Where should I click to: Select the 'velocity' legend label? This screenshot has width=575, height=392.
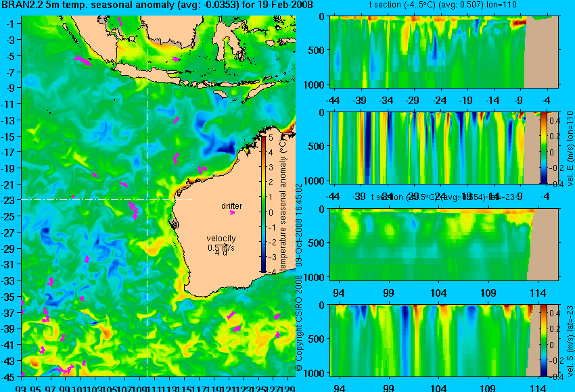(x=221, y=239)
